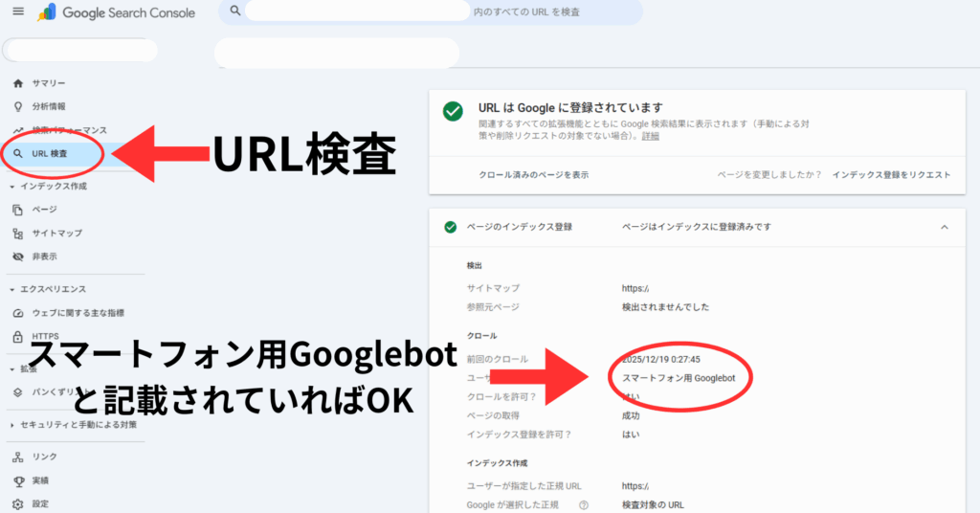The image size is (980, 513).
Task: Click the 分析情報 lightbulb icon
Action: coord(18,107)
